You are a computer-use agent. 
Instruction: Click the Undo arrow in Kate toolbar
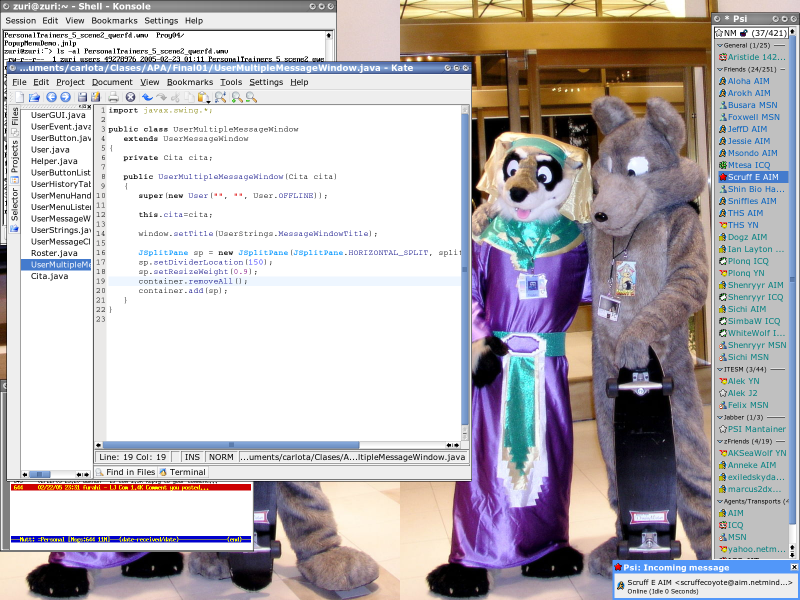point(147,97)
